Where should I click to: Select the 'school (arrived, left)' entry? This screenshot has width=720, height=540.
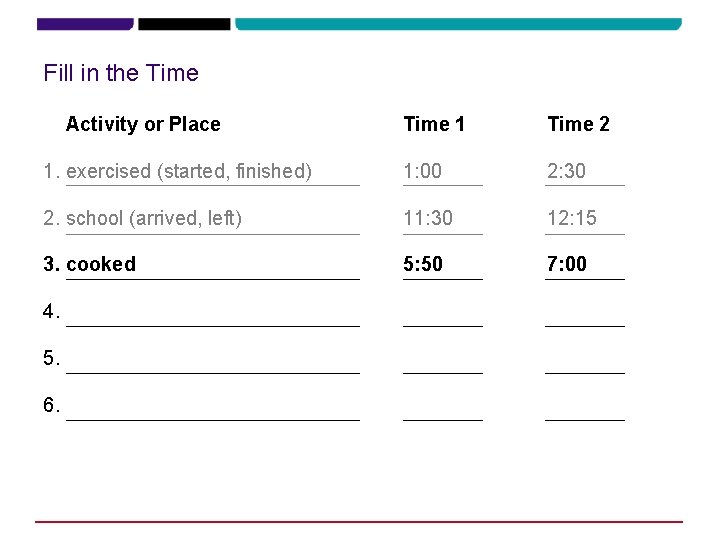[x=154, y=218]
